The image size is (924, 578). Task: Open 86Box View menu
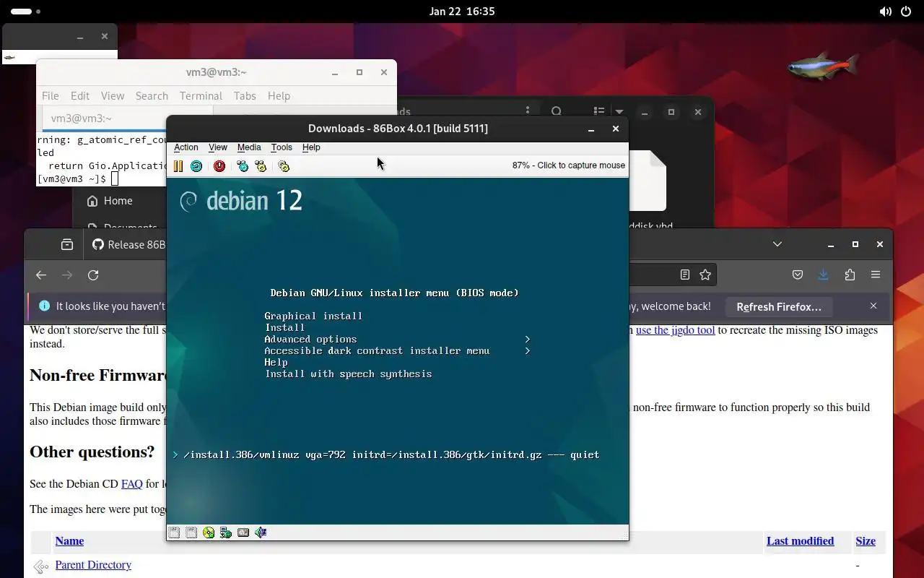pos(218,147)
